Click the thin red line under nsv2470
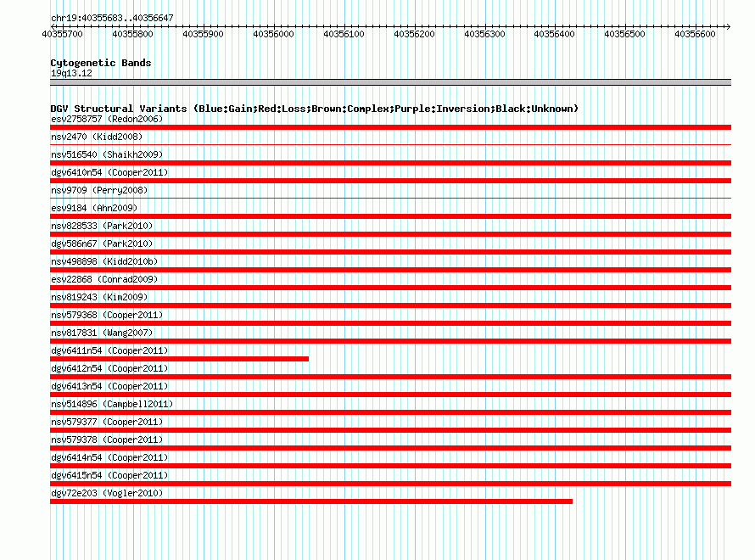Screen dimensions: 755x560 390,145
